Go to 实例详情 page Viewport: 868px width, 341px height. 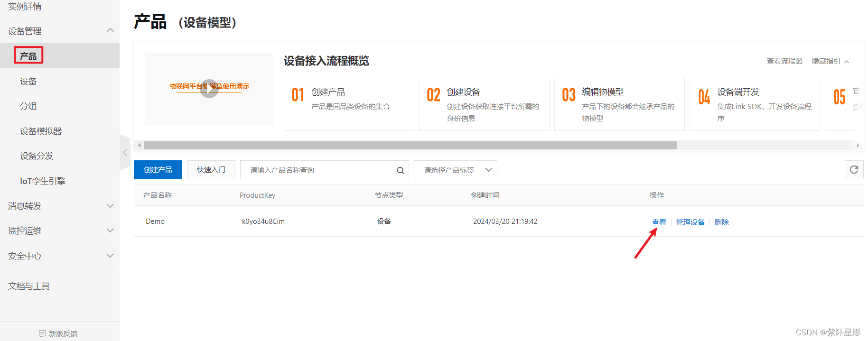click(x=25, y=7)
